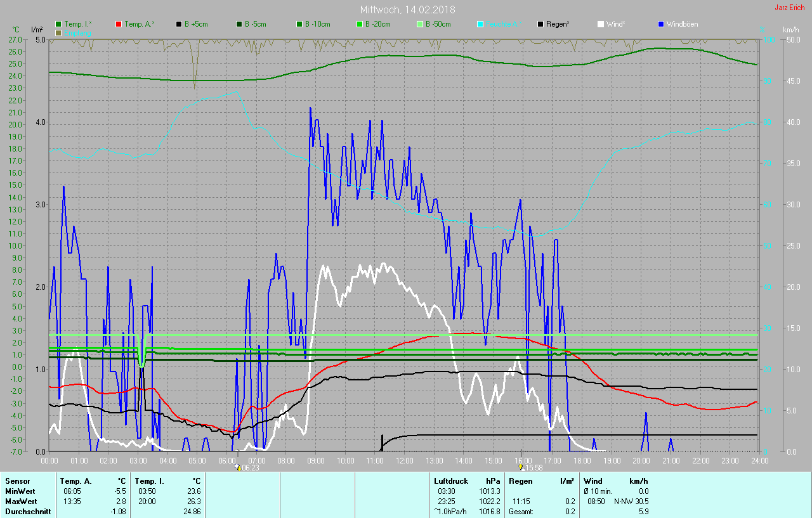Click the sunrise icon at 06:23

pos(238,467)
